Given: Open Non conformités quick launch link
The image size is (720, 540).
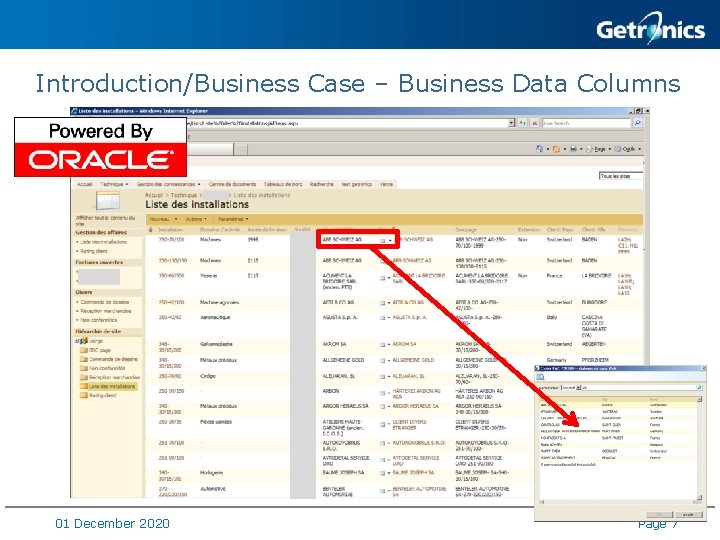Looking at the screenshot, I should coord(99,320).
